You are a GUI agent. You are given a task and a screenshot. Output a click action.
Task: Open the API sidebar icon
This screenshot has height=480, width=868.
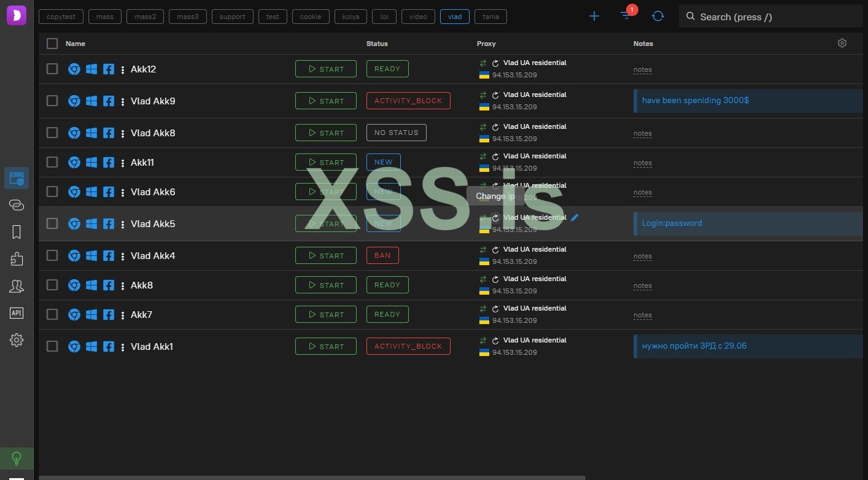tap(17, 313)
